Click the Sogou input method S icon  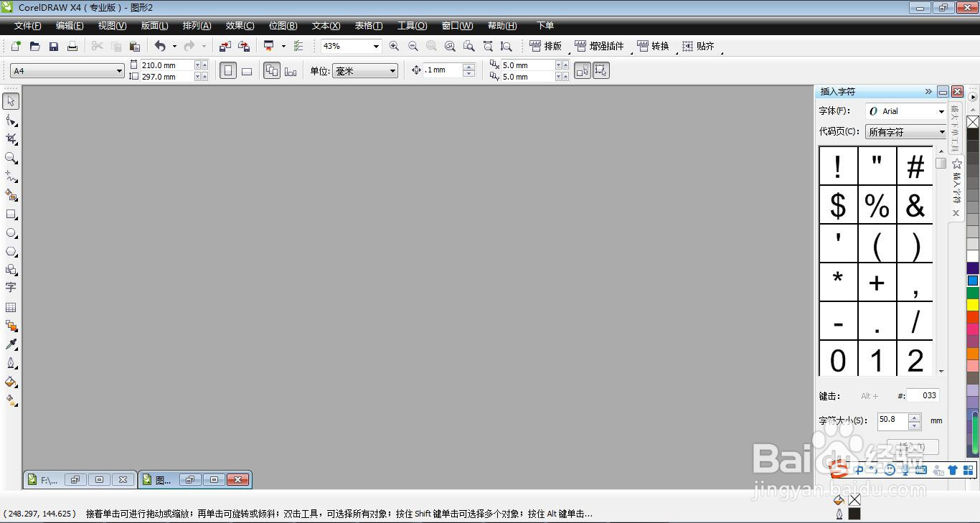point(839,469)
